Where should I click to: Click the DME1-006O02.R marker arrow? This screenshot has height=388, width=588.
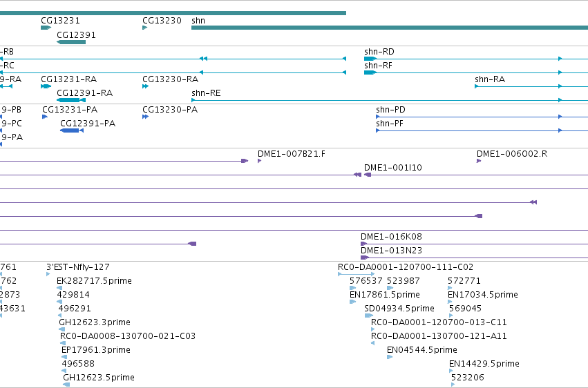(479, 161)
